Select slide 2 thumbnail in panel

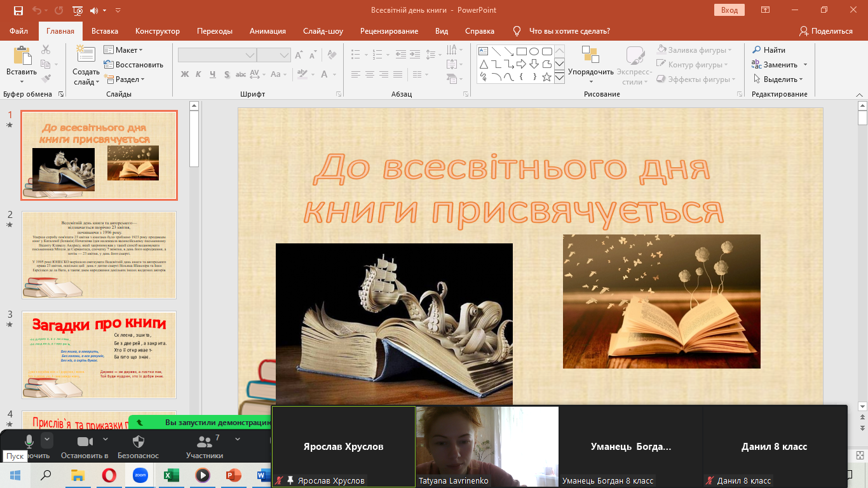coord(99,255)
